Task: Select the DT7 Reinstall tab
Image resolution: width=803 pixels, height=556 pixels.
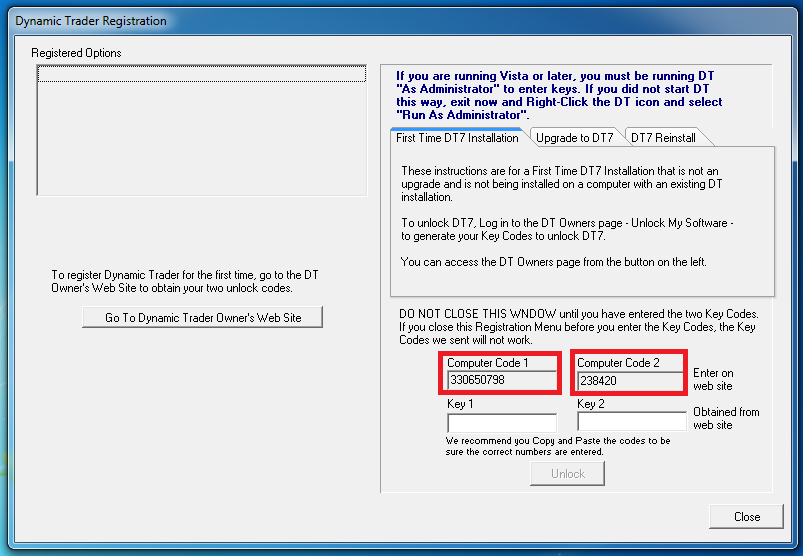Action: tap(662, 138)
